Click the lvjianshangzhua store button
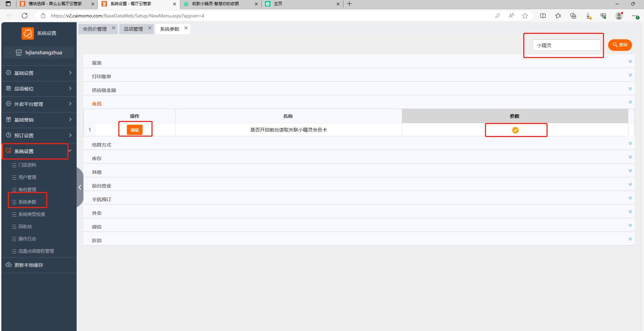Viewport: 644px width, 331px height. [39, 53]
